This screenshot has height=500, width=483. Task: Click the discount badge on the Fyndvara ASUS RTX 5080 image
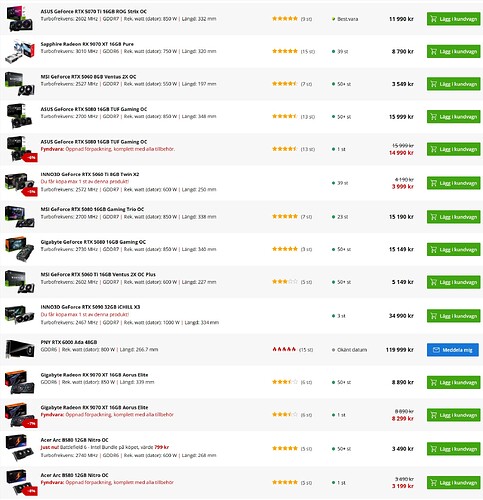click(30, 158)
